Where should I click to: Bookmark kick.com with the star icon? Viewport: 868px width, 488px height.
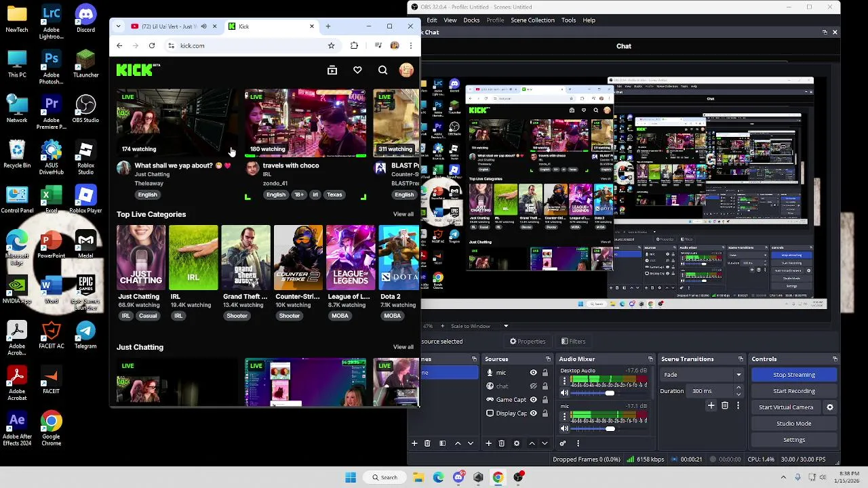tap(331, 45)
